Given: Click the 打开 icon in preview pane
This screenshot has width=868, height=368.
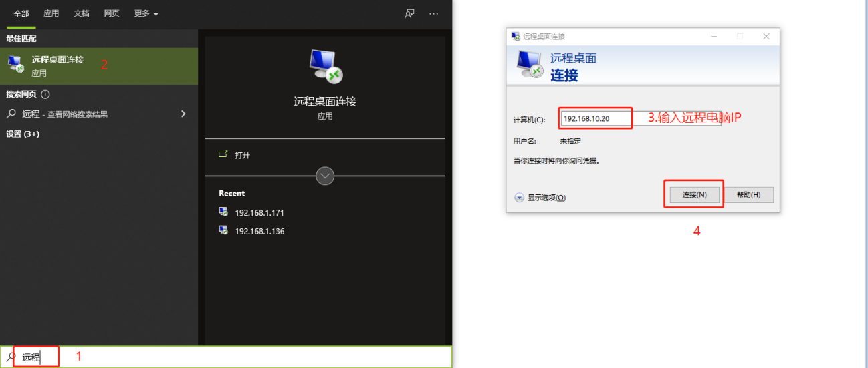Looking at the screenshot, I should (x=223, y=154).
